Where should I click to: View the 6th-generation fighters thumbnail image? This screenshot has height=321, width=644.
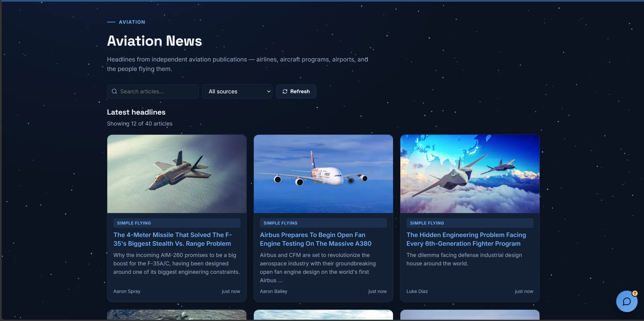click(470, 174)
